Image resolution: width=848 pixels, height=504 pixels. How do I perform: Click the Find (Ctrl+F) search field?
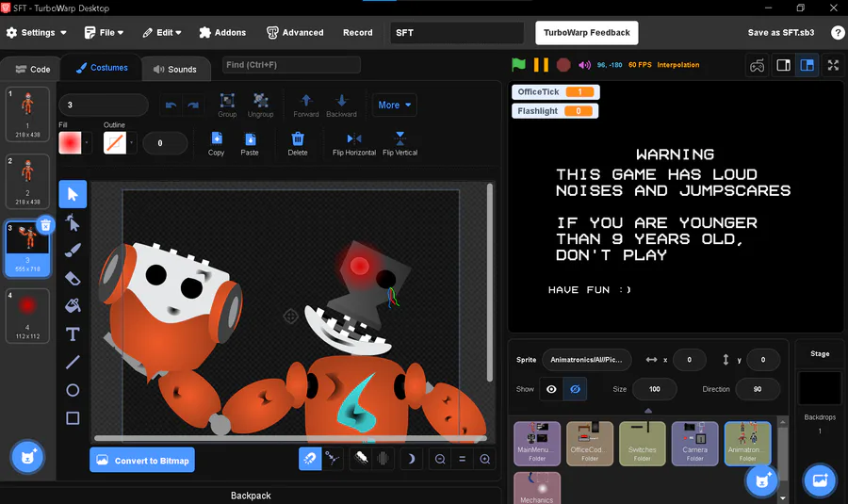(x=291, y=65)
